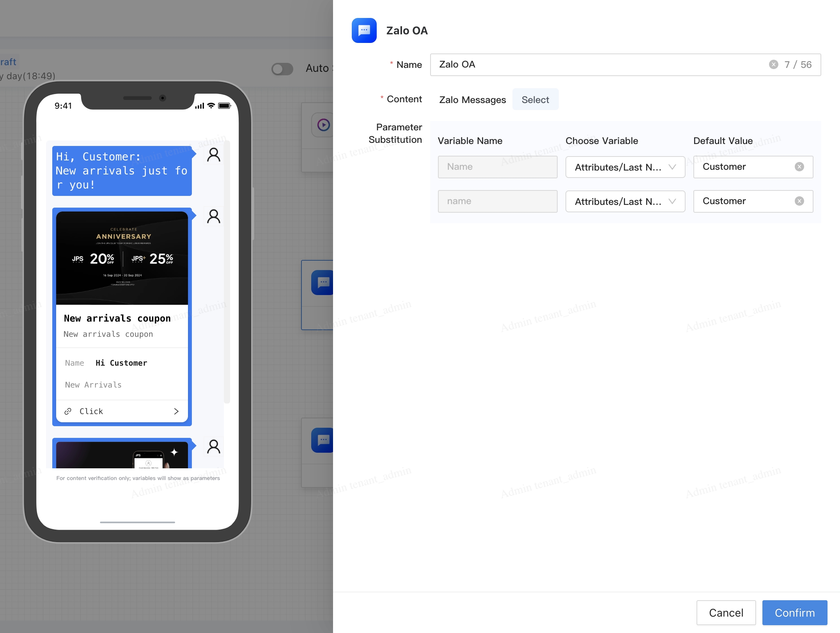This screenshot has height=633, width=840.
Task: Open first row Attributes/Last N... variable dropdown
Action: pos(625,167)
